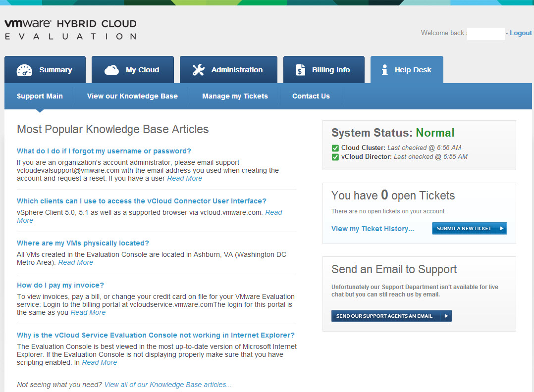Select the Help Desk tab
The width and height of the screenshot is (534, 392).
click(x=407, y=69)
